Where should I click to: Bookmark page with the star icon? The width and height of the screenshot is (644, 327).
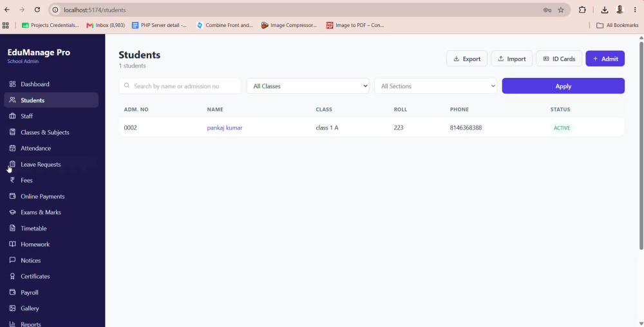coord(561,10)
